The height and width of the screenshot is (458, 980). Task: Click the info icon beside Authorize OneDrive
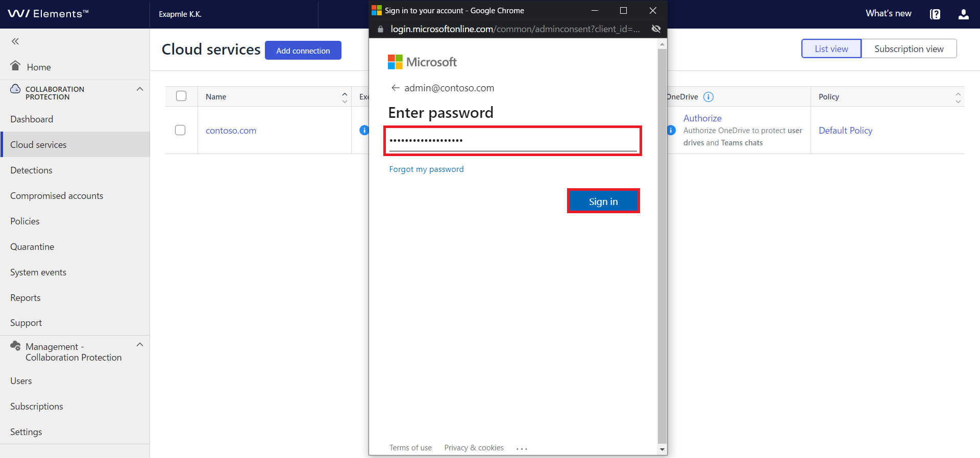coord(672,130)
